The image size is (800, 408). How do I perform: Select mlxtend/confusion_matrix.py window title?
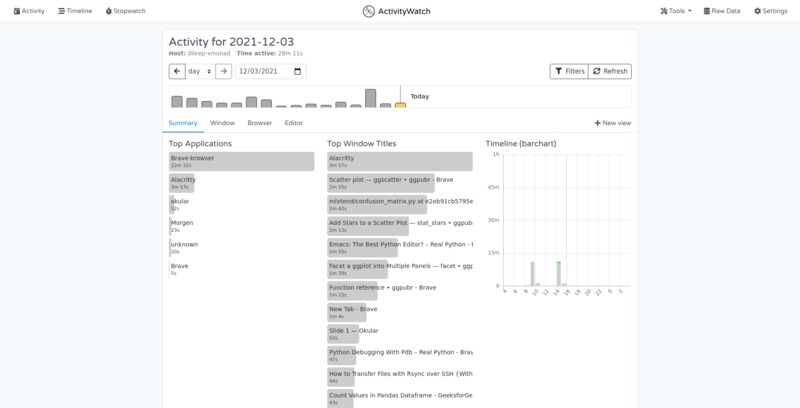[x=400, y=205]
